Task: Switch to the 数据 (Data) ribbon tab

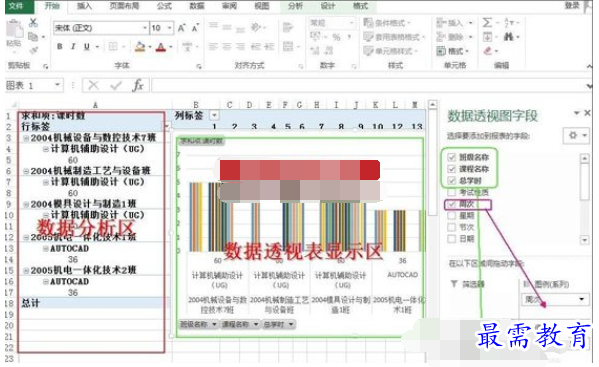Action: pos(197,6)
